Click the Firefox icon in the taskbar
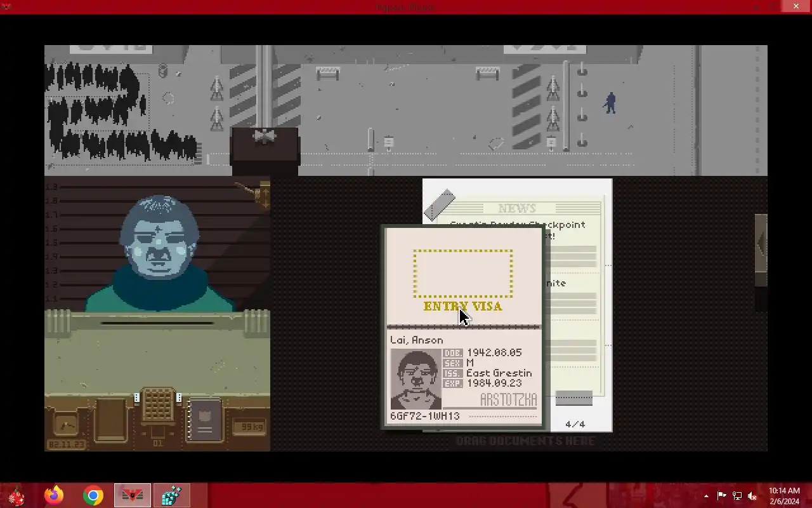The image size is (812, 508). click(54, 495)
